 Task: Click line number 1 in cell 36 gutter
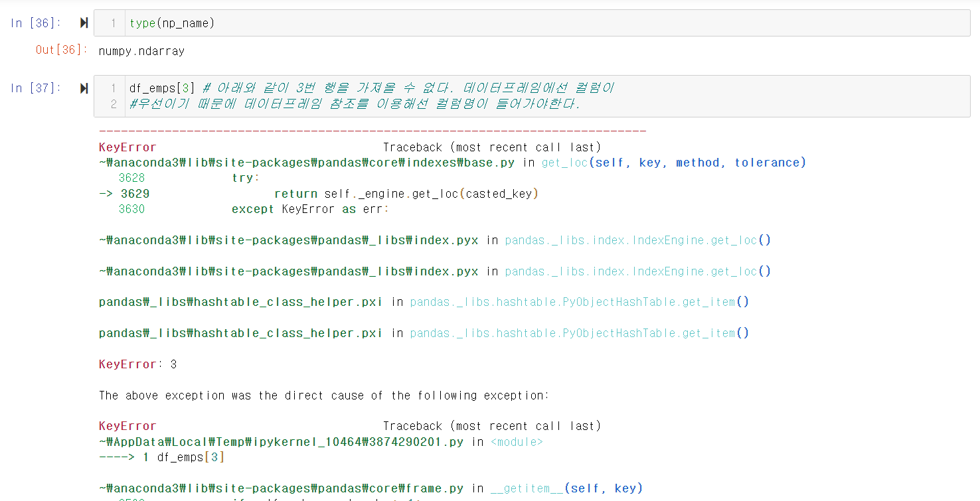tap(114, 23)
